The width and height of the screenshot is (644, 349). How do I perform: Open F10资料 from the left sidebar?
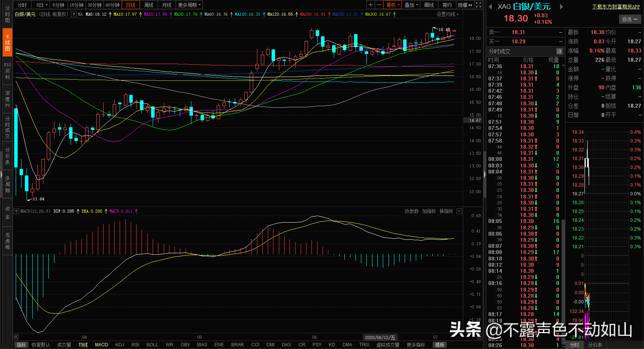point(7,71)
